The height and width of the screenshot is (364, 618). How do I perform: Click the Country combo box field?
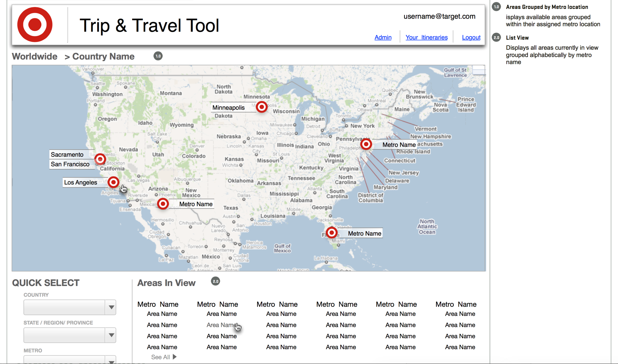70,307
